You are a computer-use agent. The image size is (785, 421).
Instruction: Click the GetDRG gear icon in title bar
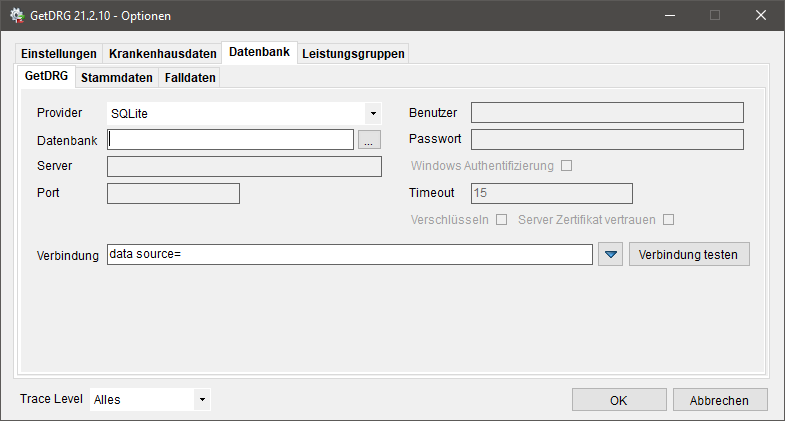point(17,16)
